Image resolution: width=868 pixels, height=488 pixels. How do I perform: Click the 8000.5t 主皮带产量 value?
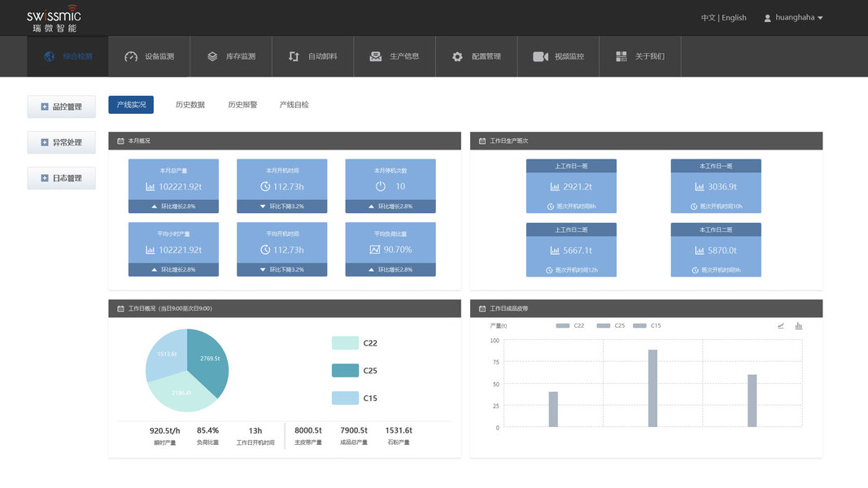click(x=308, y=430)
